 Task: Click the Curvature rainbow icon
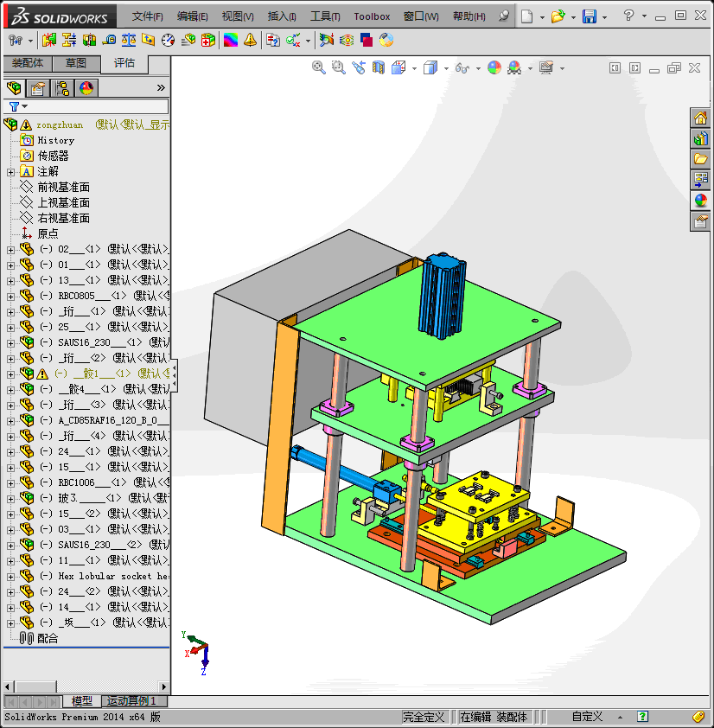pos(230,41)
